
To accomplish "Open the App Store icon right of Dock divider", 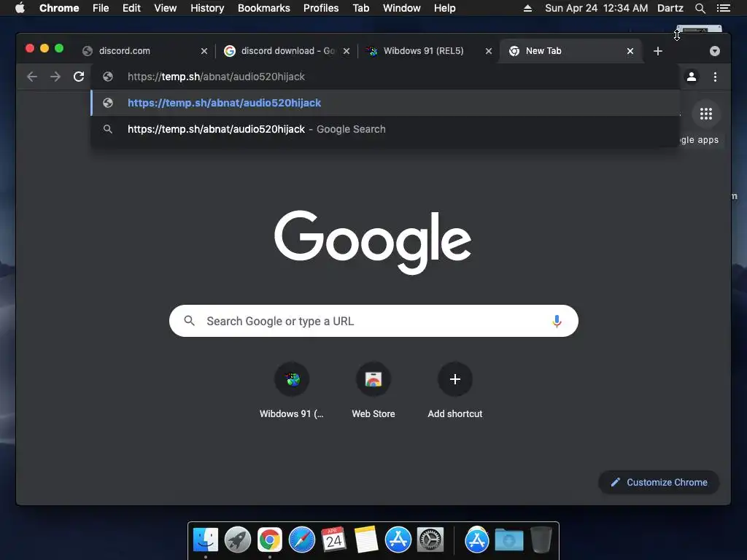I will pyautogui.click(x=477, y=540).
